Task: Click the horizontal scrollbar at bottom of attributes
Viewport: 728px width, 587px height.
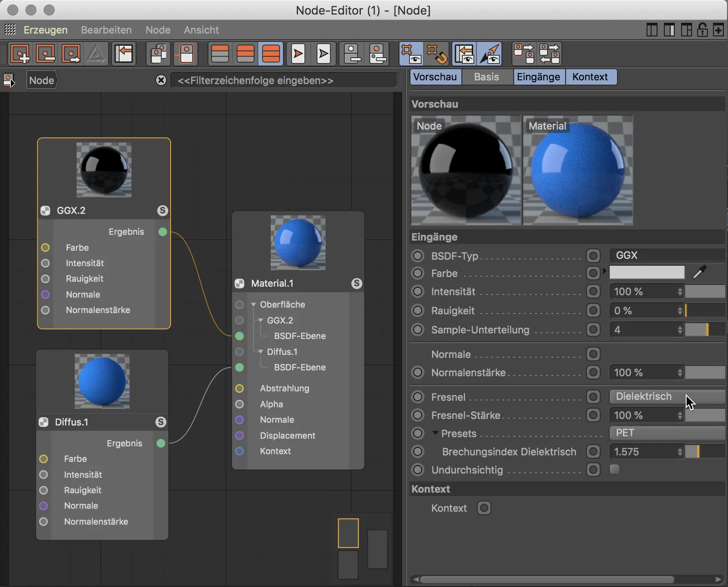Action: tap(547, 580)
